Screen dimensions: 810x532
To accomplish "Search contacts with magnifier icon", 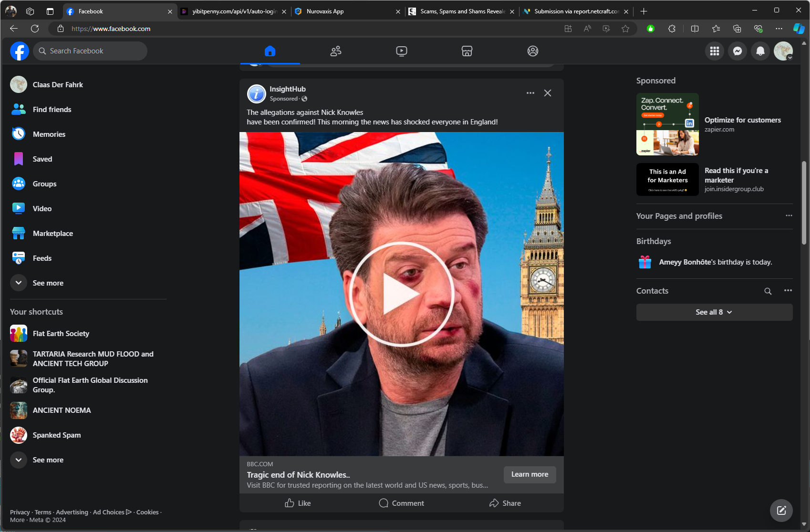I will [x=768, y=291].
